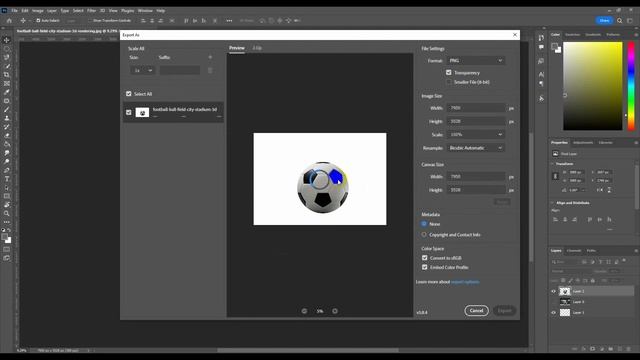The image size is (640, 360).
Task: Select the Crop tool
Action: coord(7,75)
